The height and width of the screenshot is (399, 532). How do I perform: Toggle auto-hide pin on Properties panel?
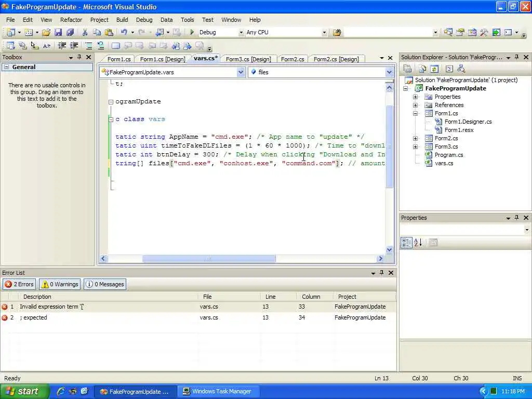pos(517,218)
